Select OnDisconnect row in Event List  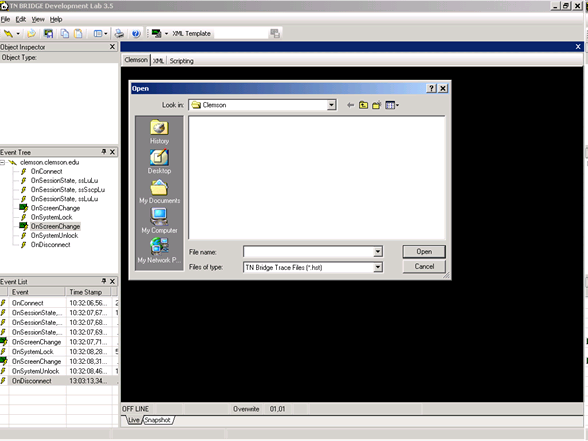tap(59, 381)
